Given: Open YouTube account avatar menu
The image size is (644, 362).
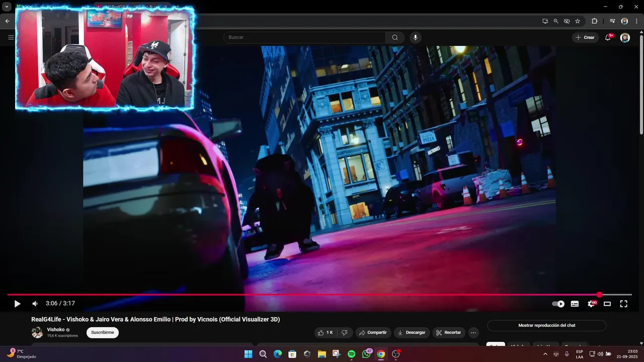Looking at the screenshot, I should (625, 37).
